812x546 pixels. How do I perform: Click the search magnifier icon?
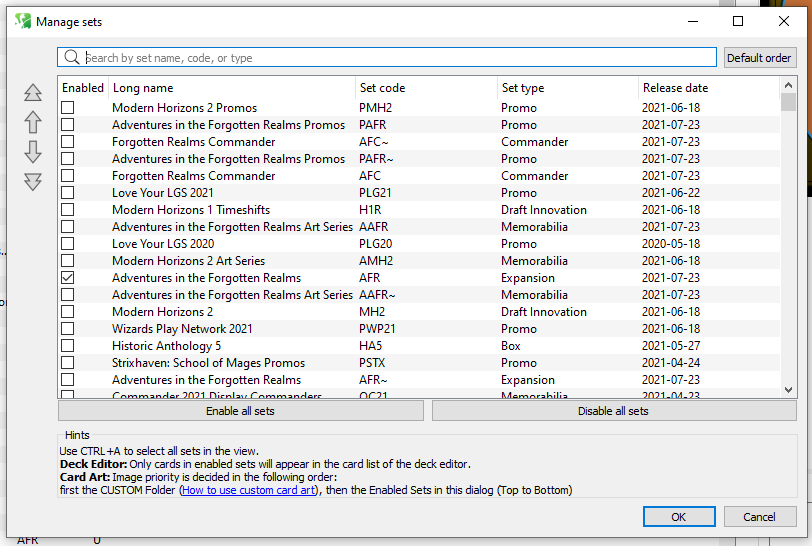[x=71, y=57]
